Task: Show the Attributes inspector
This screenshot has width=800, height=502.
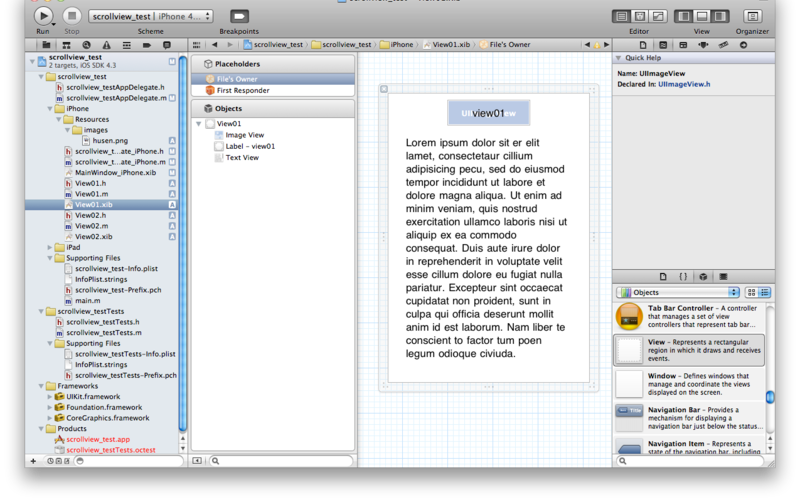Action: 703,45
